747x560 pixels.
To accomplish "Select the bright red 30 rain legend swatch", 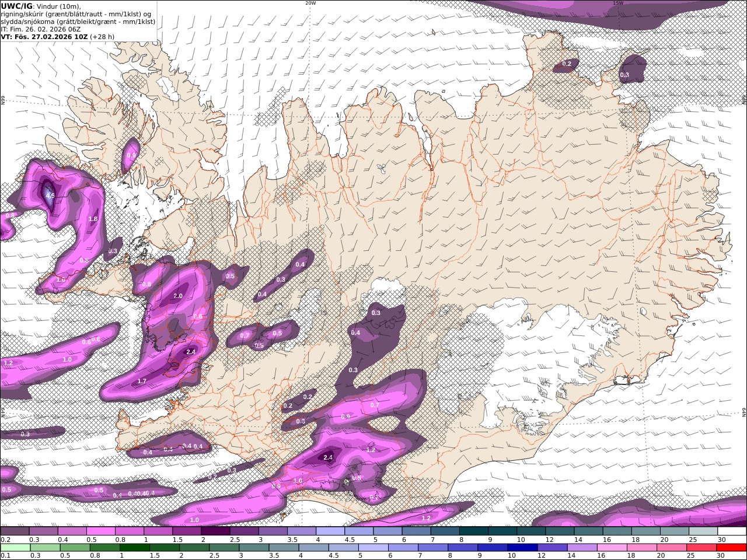I will (732, 548).
